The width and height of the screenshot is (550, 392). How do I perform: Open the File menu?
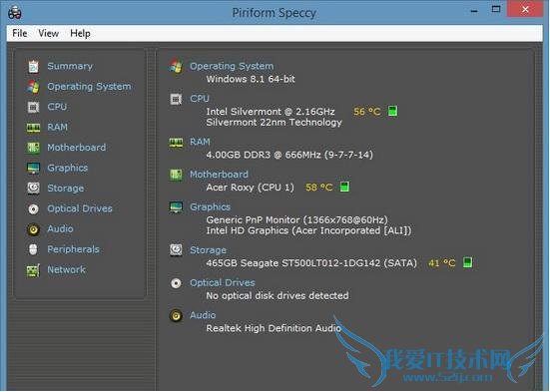(20, 33)
